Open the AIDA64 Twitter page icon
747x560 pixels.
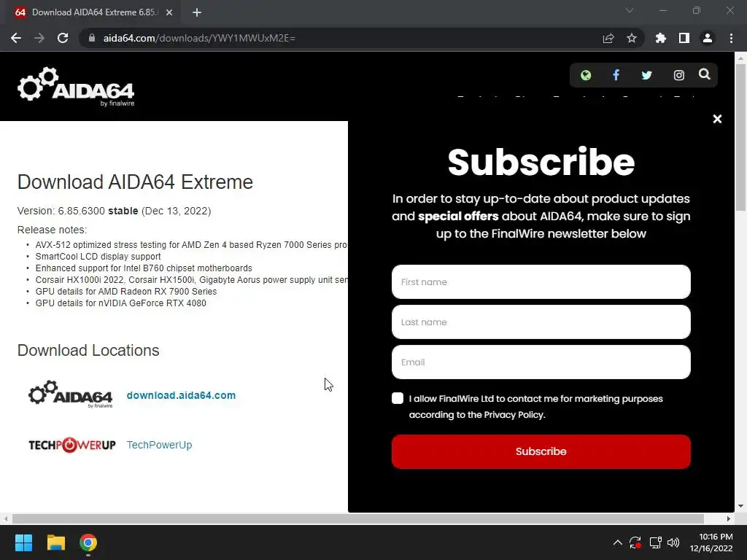(x=646, y=75)
